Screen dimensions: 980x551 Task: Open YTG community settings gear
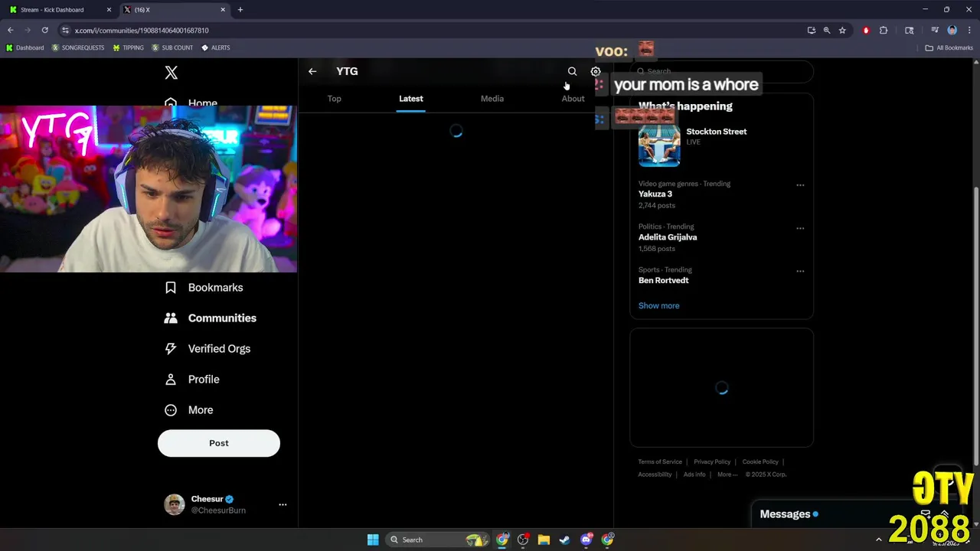tap(596, 71)
